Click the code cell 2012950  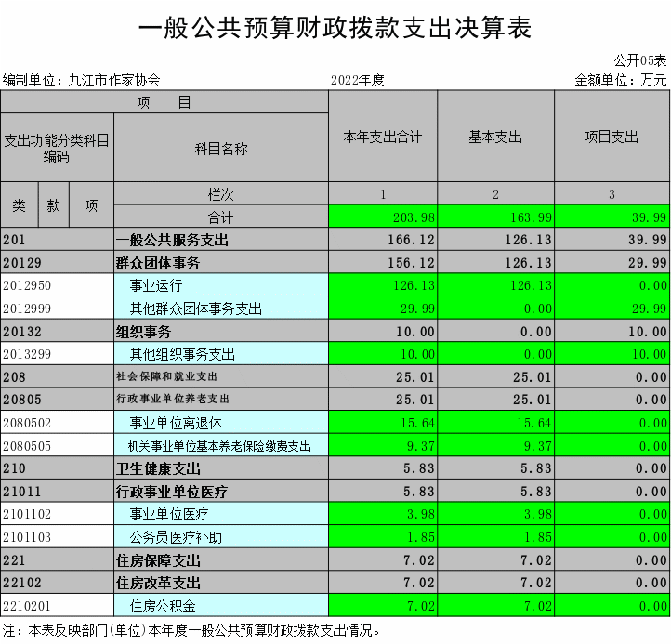coord(57,285)
